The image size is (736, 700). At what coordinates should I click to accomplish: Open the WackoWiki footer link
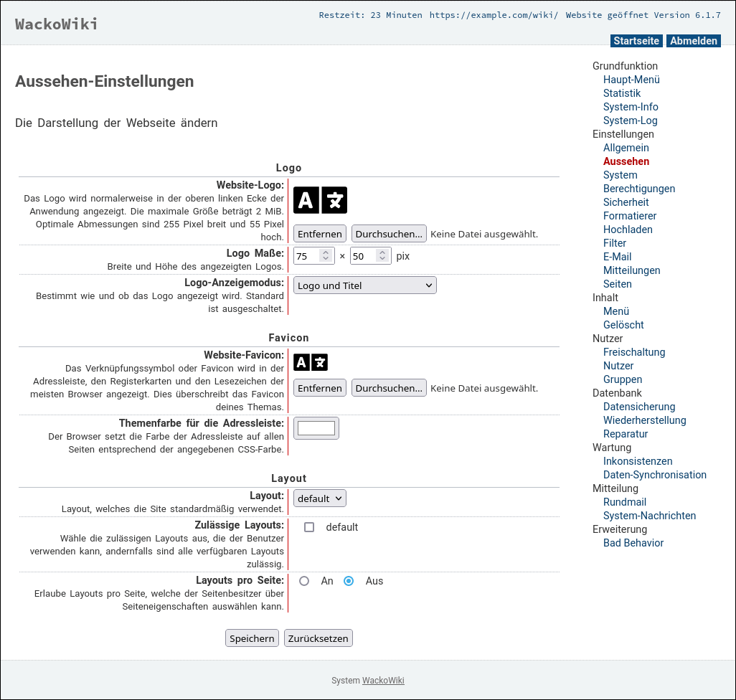point(383,681)
